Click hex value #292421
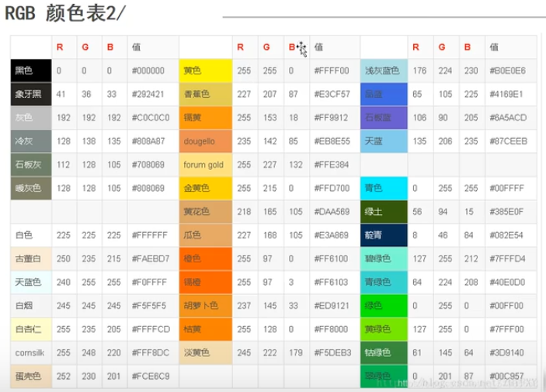The height and width of the screenshot is (392, 546). pyautogui.click(x=148, y=95)
